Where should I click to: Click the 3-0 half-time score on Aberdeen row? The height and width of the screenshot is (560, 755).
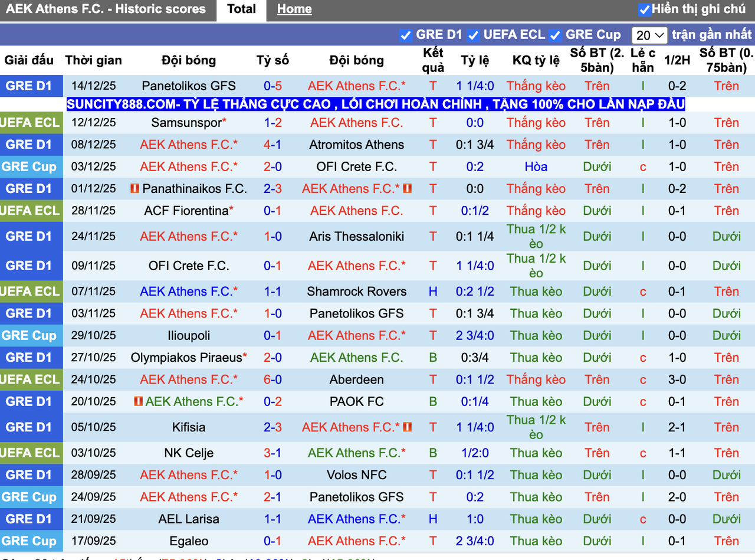677,379
